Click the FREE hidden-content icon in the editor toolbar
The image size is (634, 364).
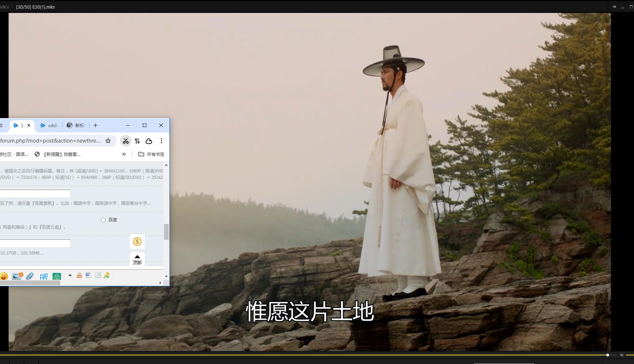(x=79, y=276)
